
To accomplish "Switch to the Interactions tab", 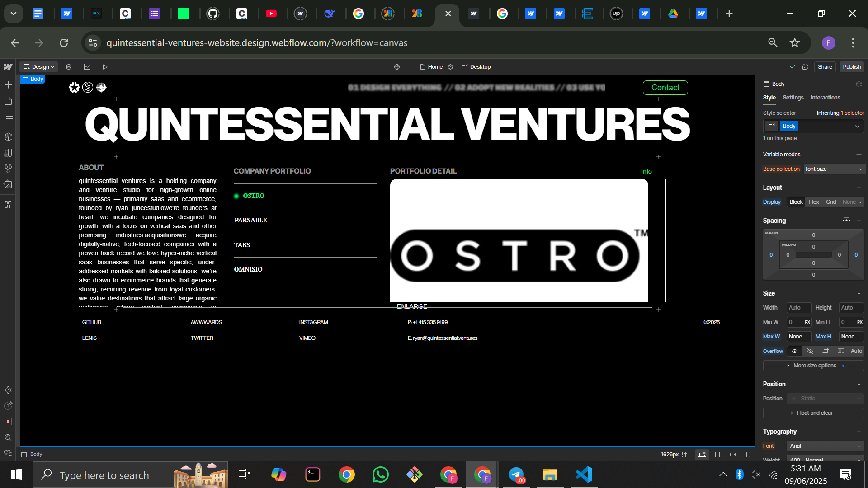I will [825, 98].
